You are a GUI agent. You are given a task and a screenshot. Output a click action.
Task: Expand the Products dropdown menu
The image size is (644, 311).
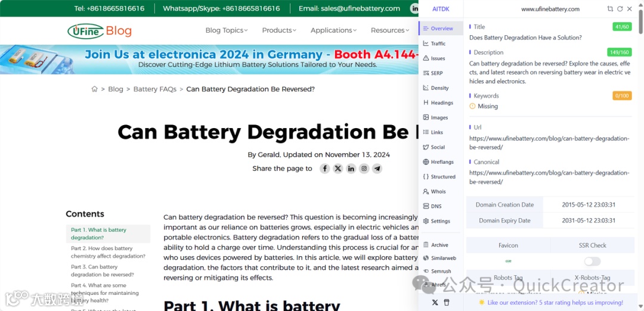279,30
